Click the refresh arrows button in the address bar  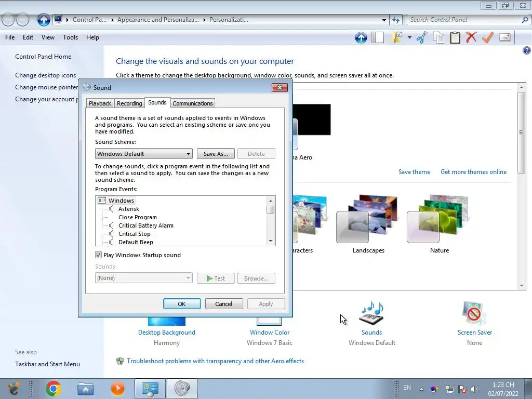(396, 20)
